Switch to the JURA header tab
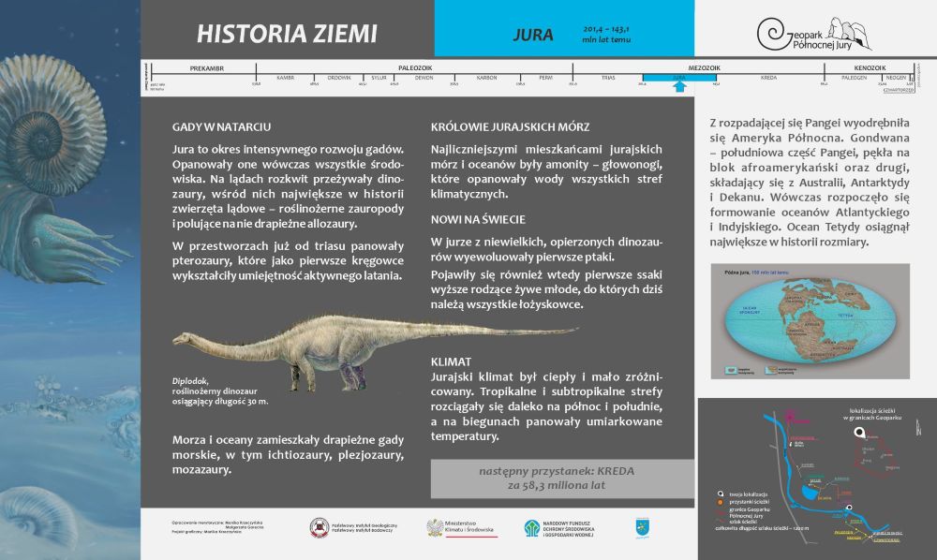 coord(534,34)
